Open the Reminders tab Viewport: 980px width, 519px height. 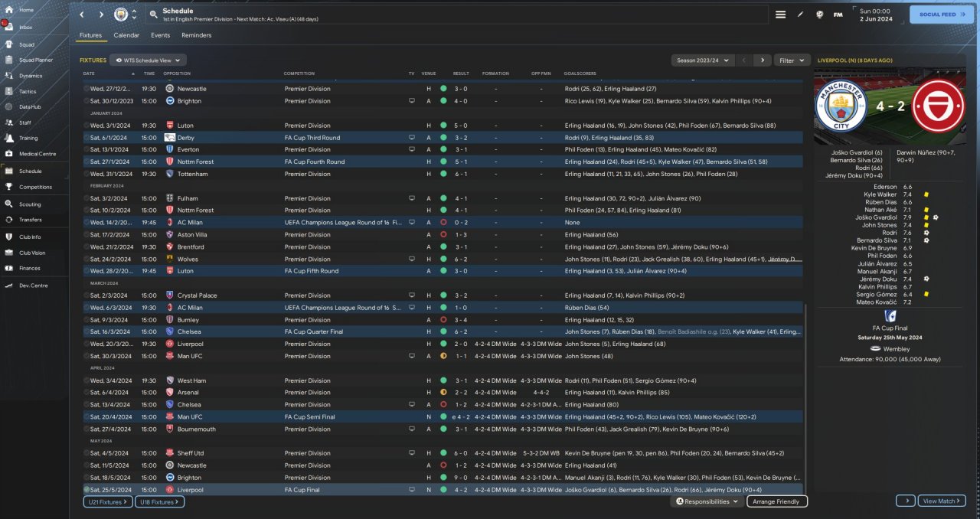point(197,35)
